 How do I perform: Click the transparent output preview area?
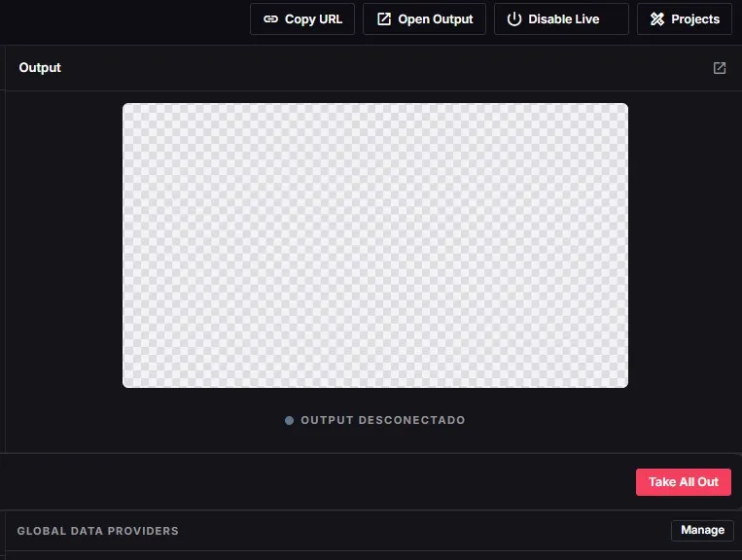pos(375,245)
